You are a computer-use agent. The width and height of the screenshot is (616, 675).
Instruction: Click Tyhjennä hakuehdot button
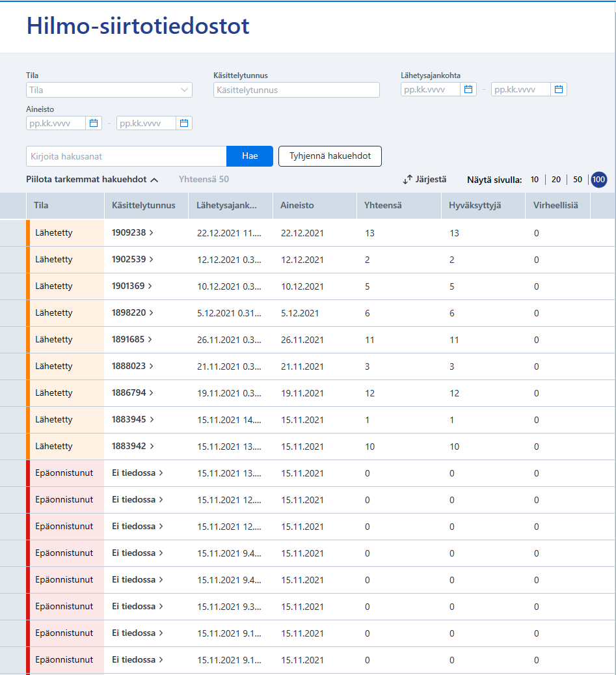point(330,156)
